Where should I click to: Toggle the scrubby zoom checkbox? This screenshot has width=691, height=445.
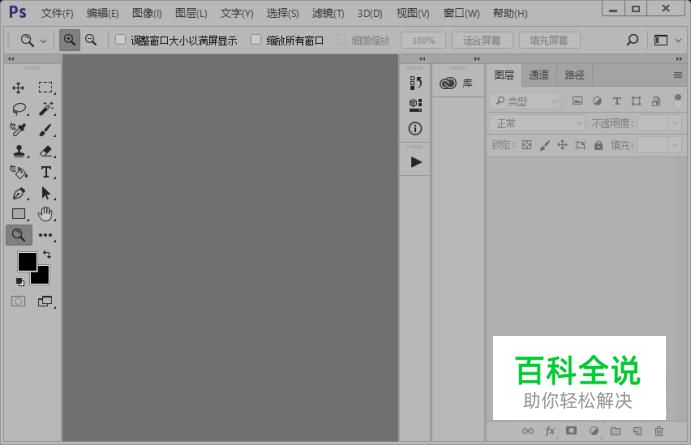tap(341, 40)
